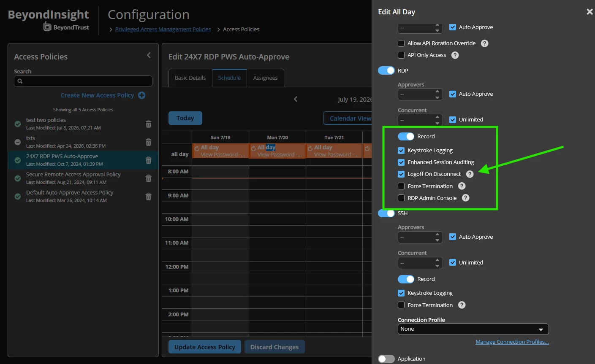The image size is (595, 364).
Task: Click the minus status icon beside 'tsts'
Action: (x=18, y=142)
